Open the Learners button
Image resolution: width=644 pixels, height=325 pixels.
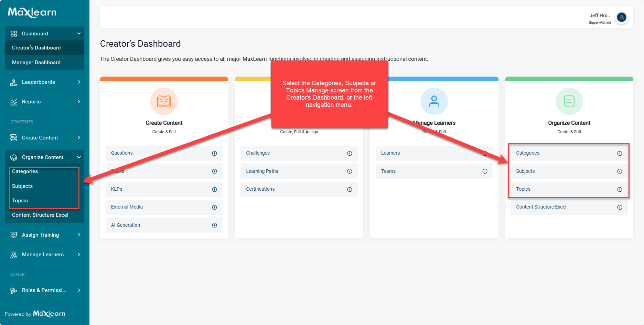pyautogui.click(x=434, y=153)
